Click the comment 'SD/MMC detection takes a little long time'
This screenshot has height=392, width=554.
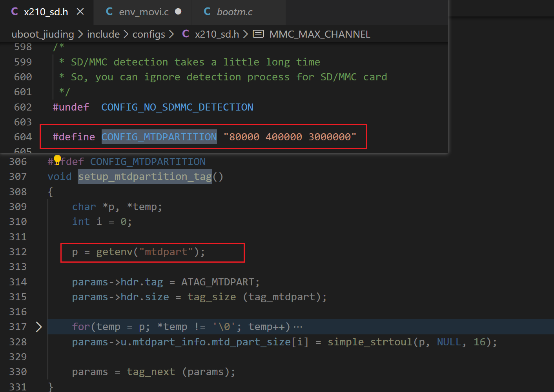coord(195,62)
